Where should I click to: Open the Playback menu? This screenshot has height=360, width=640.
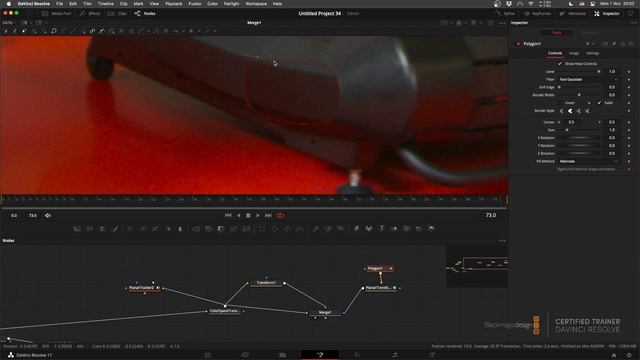[x=173, y=4]
